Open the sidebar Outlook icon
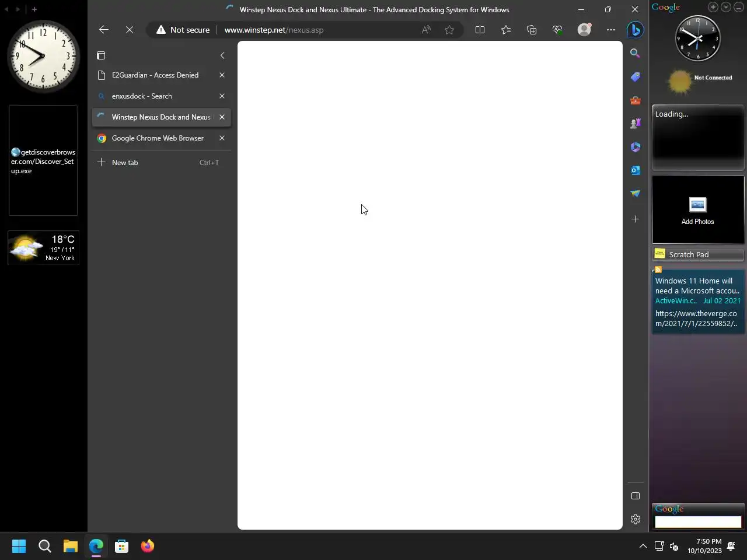The height and width of the screenshot is (560, 747). 636,170
